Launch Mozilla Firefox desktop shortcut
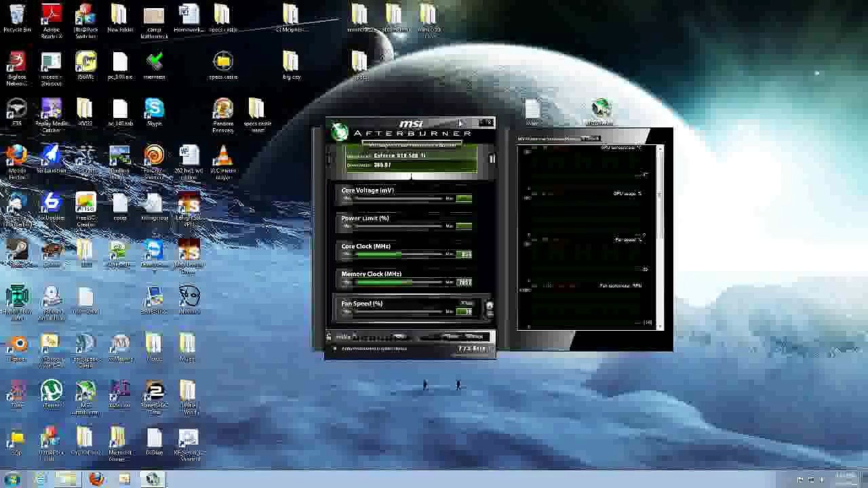Viewport: 868px width, 488px height. coord(17,163)
